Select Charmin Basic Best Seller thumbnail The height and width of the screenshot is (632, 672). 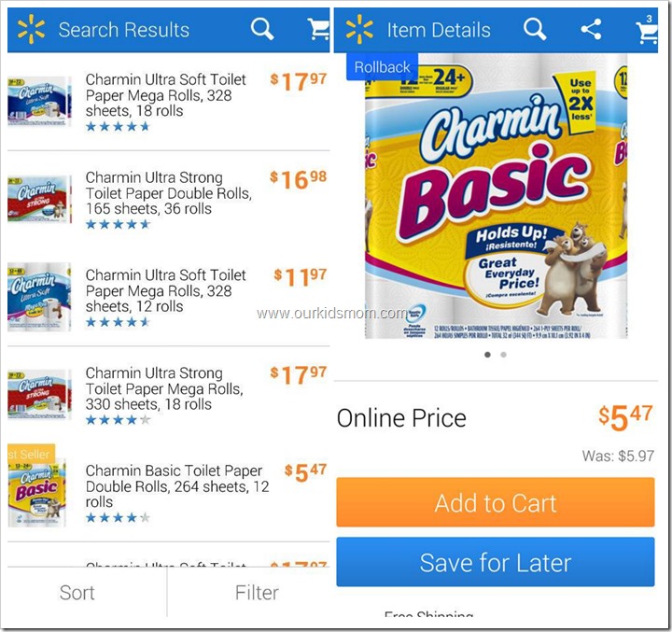(x=37, y=486)
